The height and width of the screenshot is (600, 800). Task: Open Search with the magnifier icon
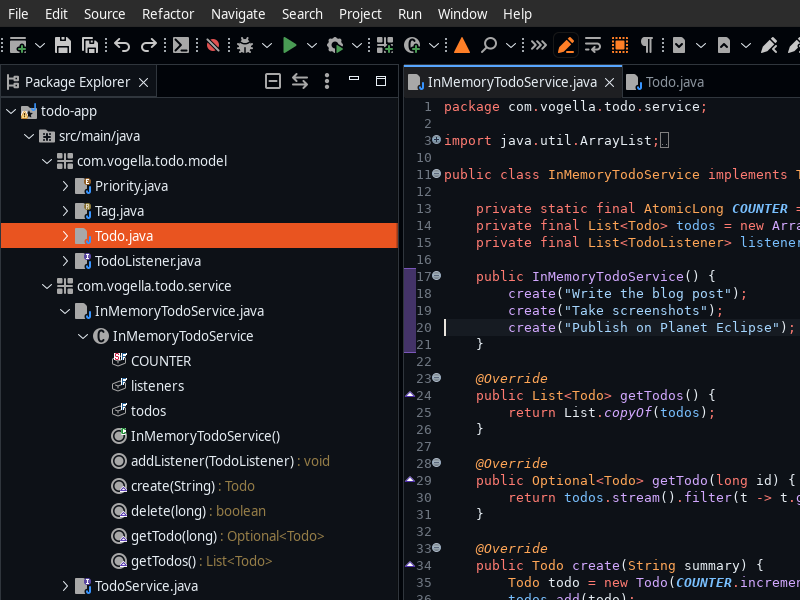[x=489, y=45]
